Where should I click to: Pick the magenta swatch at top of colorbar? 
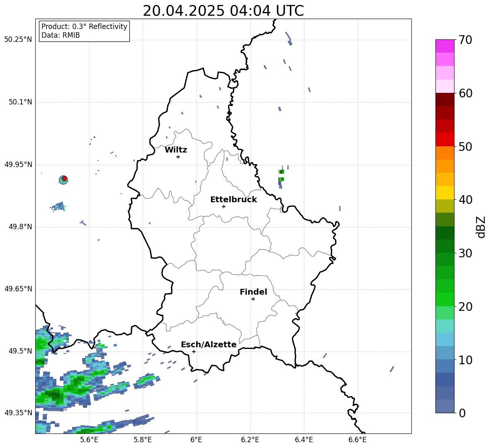coord(445,46)
